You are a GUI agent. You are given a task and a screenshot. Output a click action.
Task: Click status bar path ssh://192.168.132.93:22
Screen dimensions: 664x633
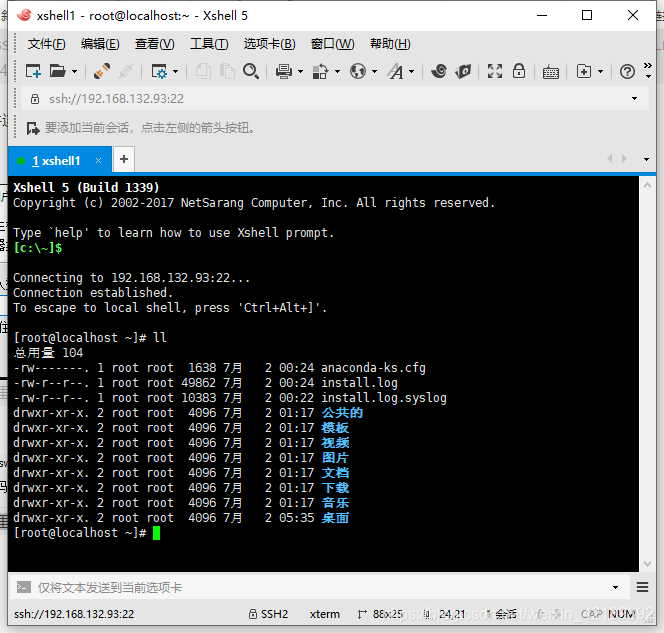pyautogui.click(x=74, y=614)
